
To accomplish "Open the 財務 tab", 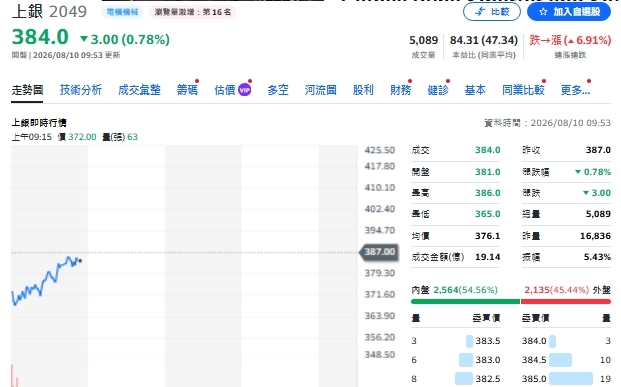I will coord(400,90).
